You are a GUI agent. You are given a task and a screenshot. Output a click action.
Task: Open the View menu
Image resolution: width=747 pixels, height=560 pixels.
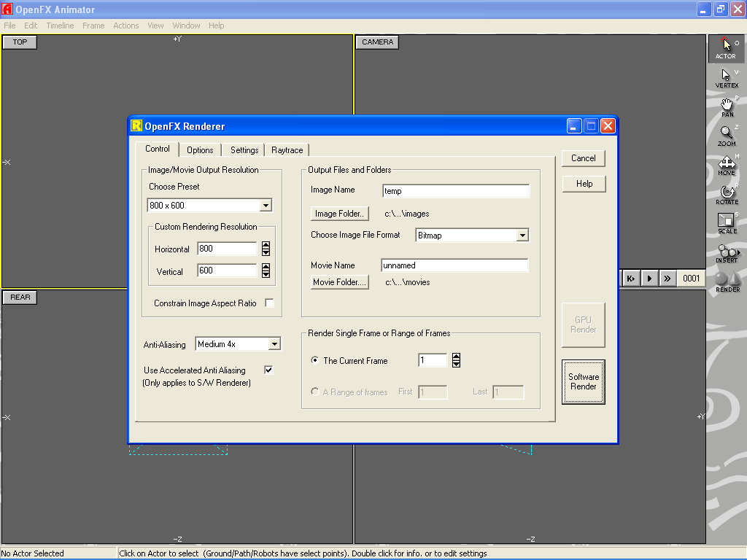(155, 26)
